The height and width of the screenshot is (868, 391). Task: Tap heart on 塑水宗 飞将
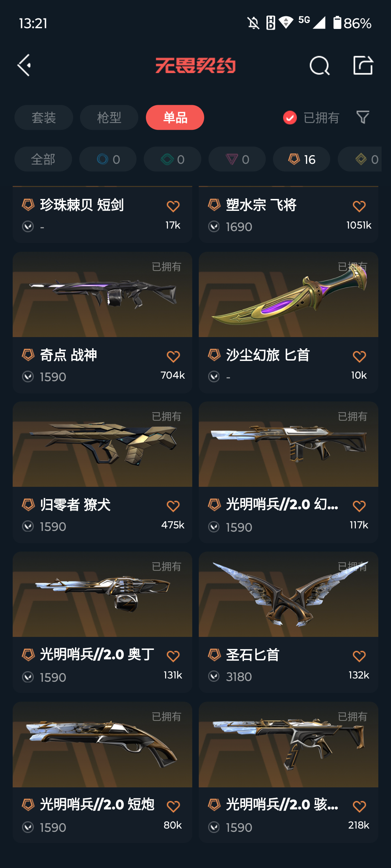pyautogui.click(x=359, y=207)
